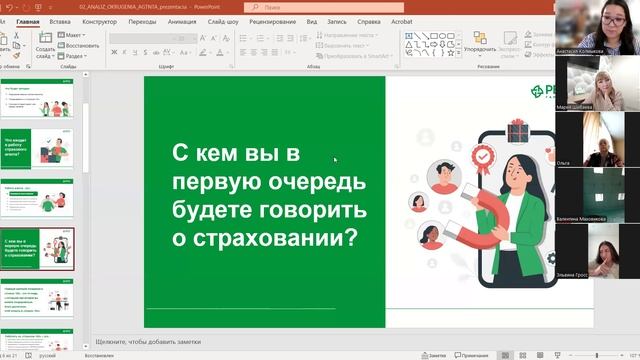This screenshot has width=640, height=360.
Task: Justify the paragraph text
Action: pyautogui.click(x=275, y=53)
